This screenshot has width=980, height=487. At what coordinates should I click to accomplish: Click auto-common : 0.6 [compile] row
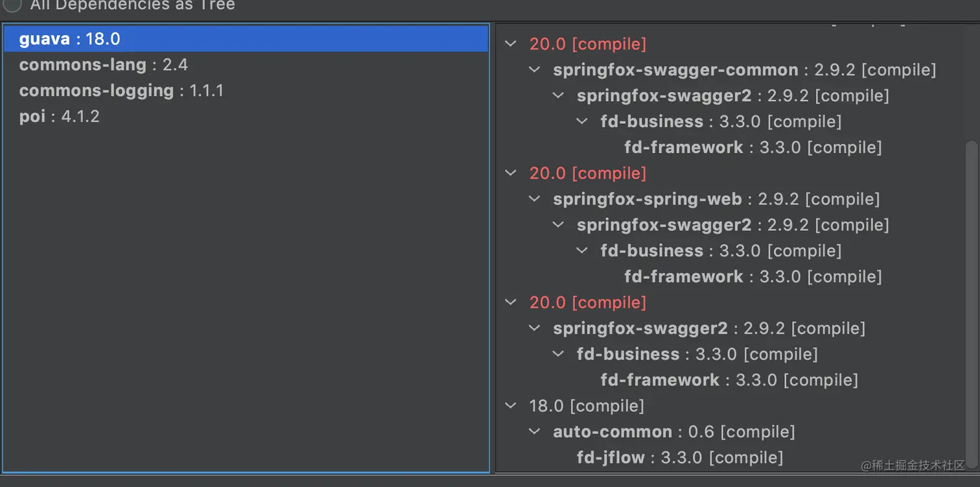coord(673,432)
